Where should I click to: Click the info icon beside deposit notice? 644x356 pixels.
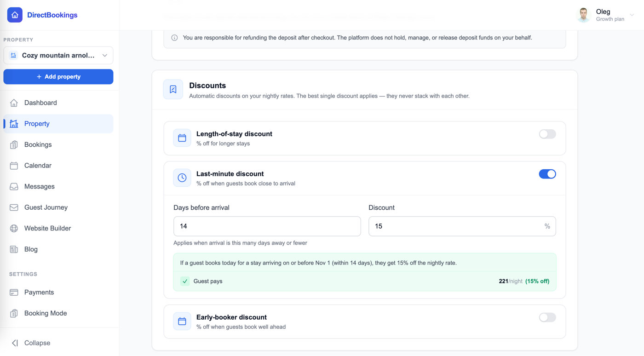(174, 38)
